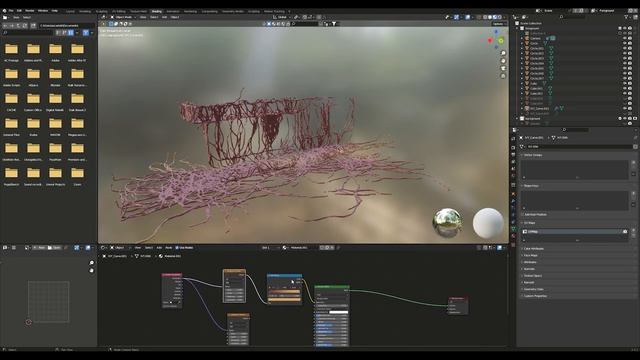Click the red X axis gizmo ball

point(490,40)
